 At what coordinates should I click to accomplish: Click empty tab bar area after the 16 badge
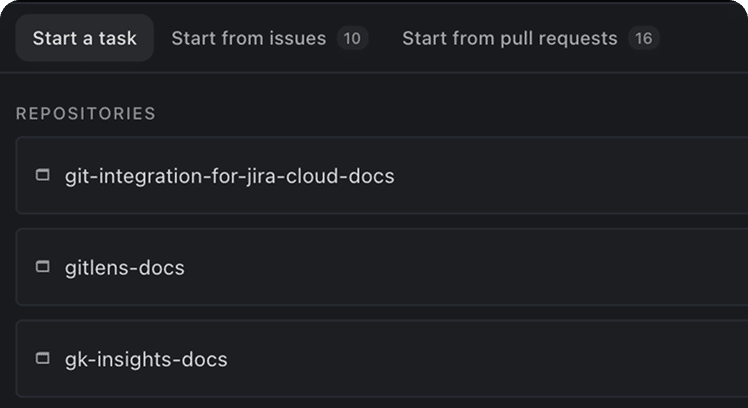coord(706,38)
